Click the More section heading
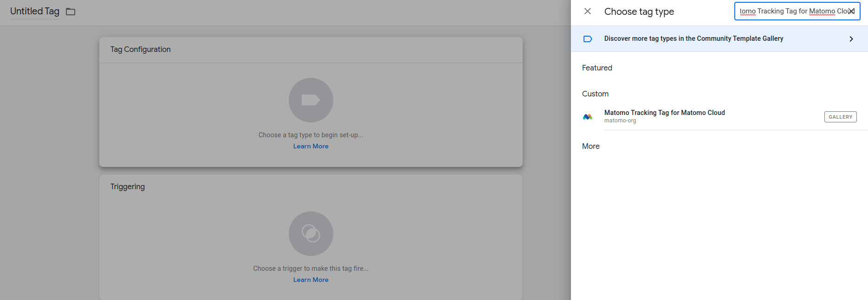868x300 pixels. tap(590, 146)
